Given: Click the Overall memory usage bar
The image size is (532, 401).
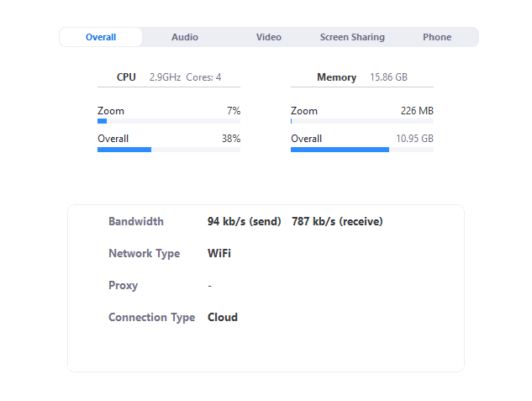Looking at the screenshot, I should [362, 150].
